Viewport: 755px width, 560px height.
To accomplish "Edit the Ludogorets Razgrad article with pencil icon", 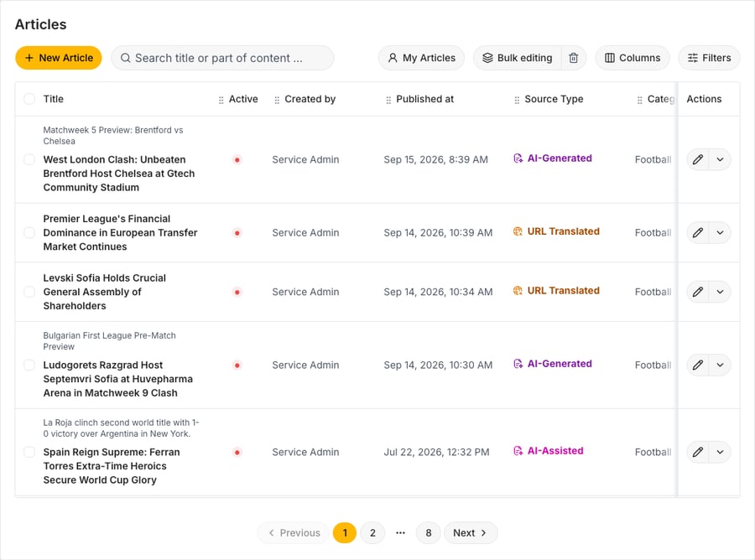I will [698, 366].
